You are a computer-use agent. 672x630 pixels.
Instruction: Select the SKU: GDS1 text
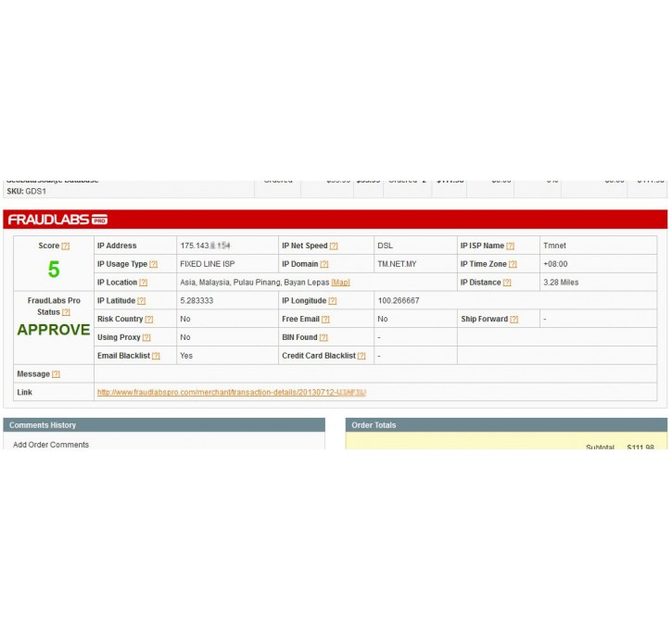[x=26, y=192]
